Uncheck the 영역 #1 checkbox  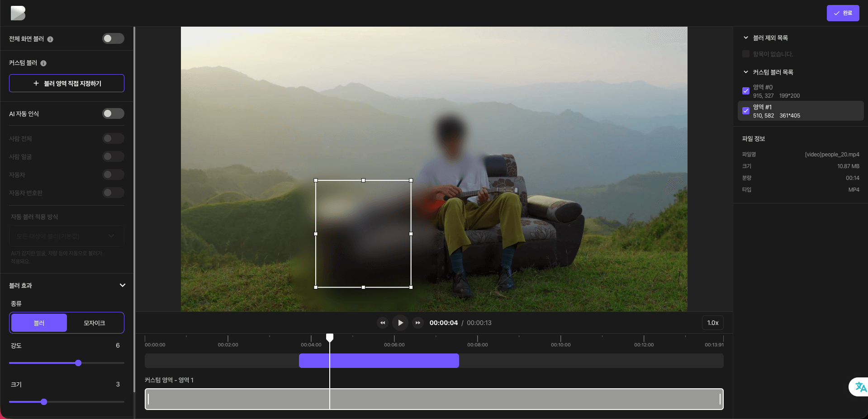tap(746, 111)
